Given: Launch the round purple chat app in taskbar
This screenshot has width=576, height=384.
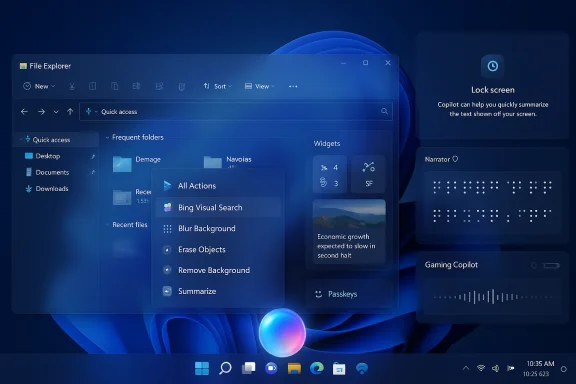Looking at the screenshot, I should [x=271, y=368].
